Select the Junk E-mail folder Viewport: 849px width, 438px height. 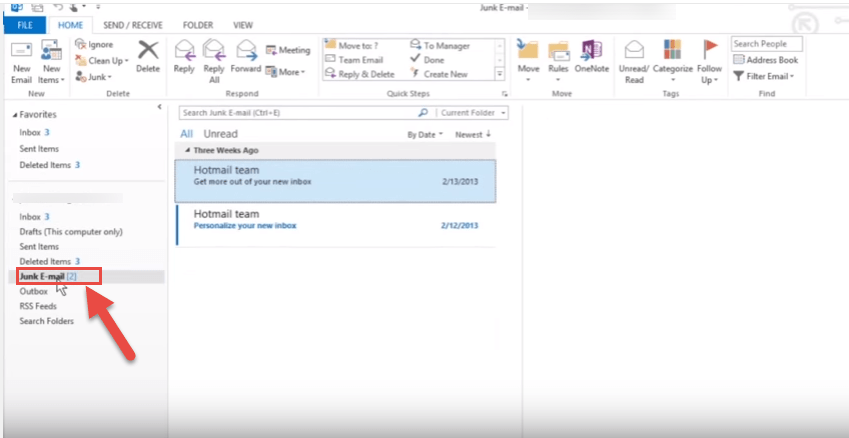click(x=48, y=276)
